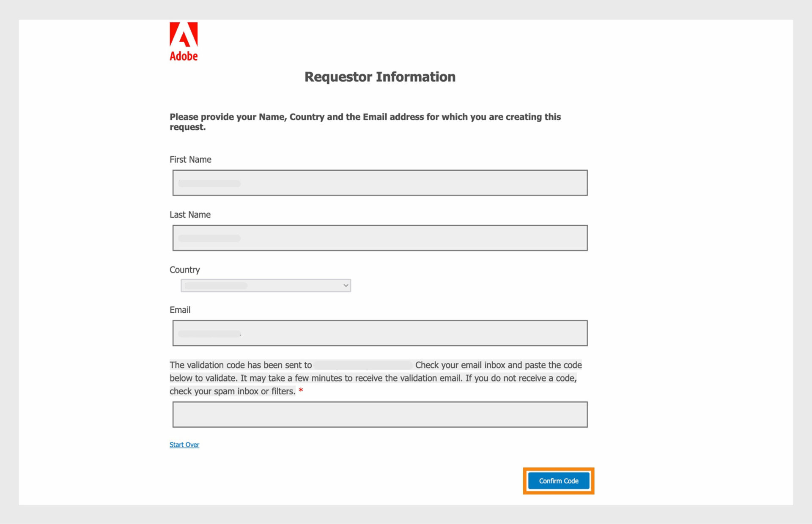Click the red required asterisk

301,391
